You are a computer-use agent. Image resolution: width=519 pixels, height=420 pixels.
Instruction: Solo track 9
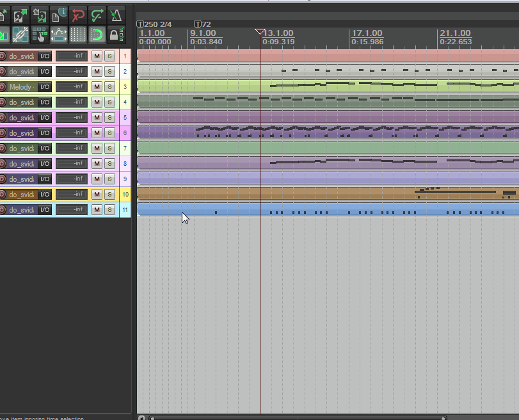tap(109, 179)
